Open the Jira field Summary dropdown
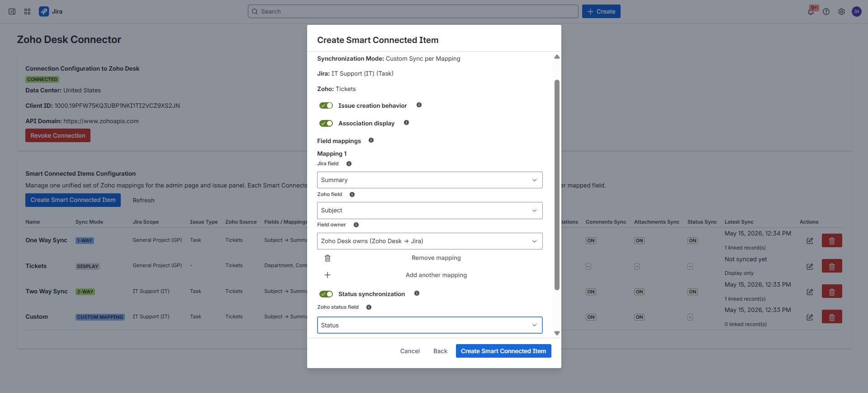Image resolution: width=868 pixels, height=393 pixels. click(x=430, y=180)
